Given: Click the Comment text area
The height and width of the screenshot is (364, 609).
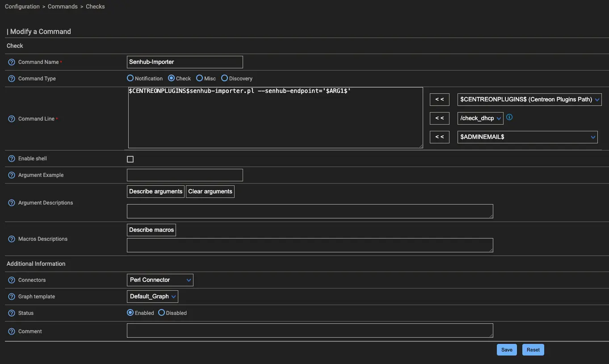Looking at the screenshot, I should 310,331.
